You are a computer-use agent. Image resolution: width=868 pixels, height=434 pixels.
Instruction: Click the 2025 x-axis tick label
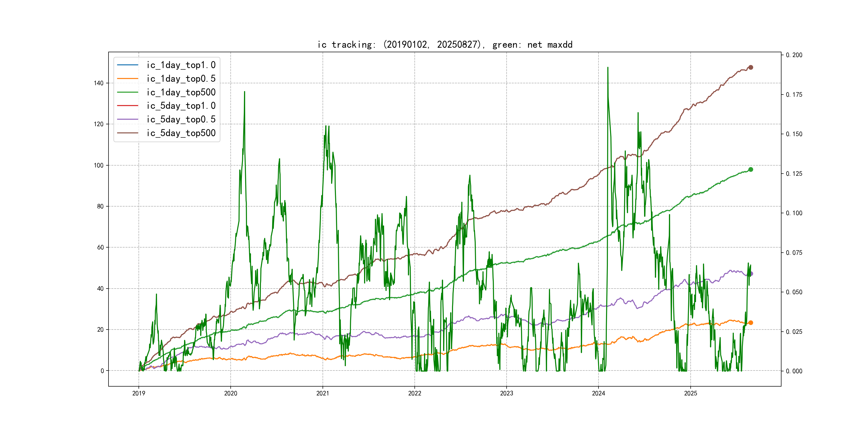[690, 393]
